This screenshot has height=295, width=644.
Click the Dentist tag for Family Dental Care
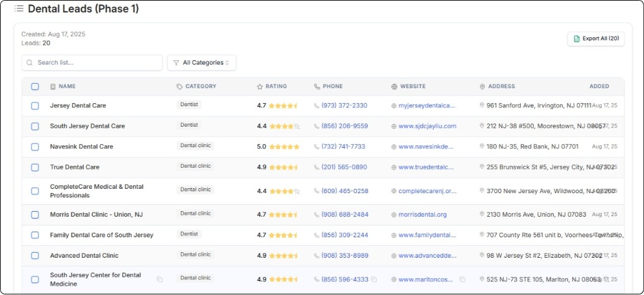(189, 234)
